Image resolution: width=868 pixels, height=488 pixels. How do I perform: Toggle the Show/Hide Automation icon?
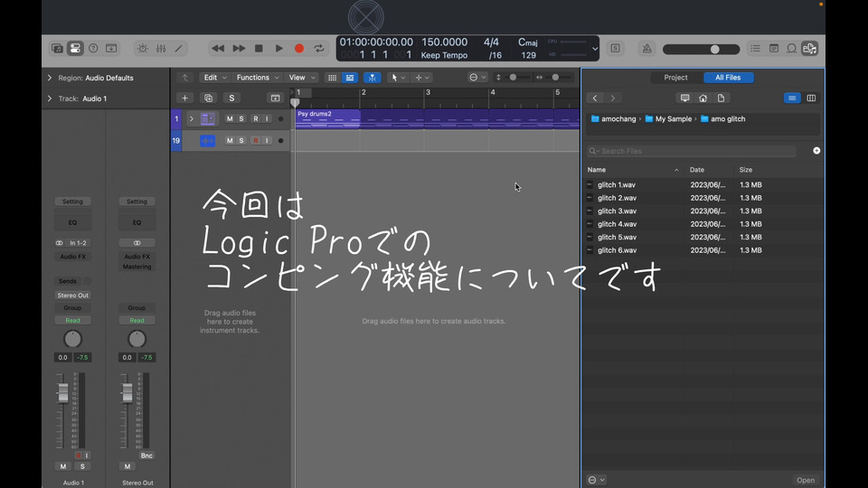350,78
